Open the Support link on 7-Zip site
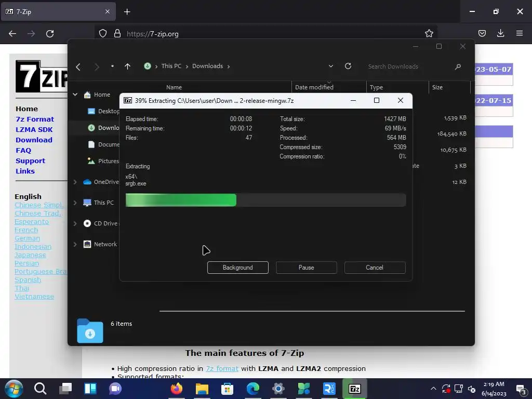 pyautogui.click(x=30, y=161)
